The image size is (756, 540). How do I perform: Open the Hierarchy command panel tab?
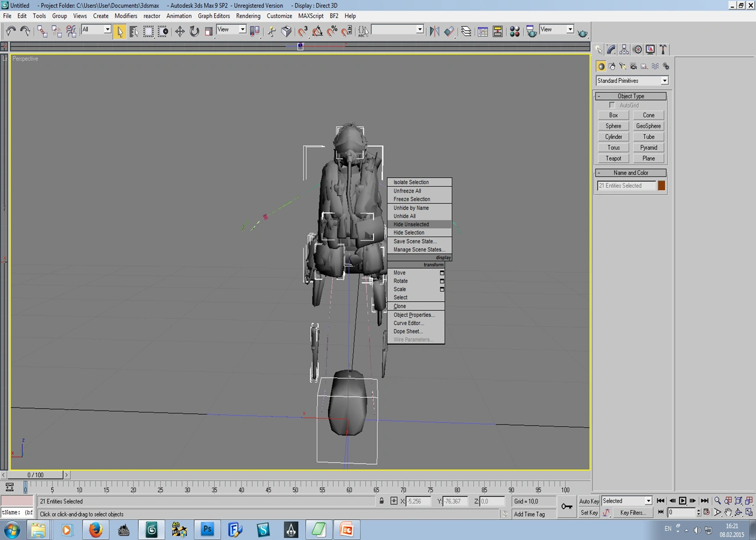[624, 50]
